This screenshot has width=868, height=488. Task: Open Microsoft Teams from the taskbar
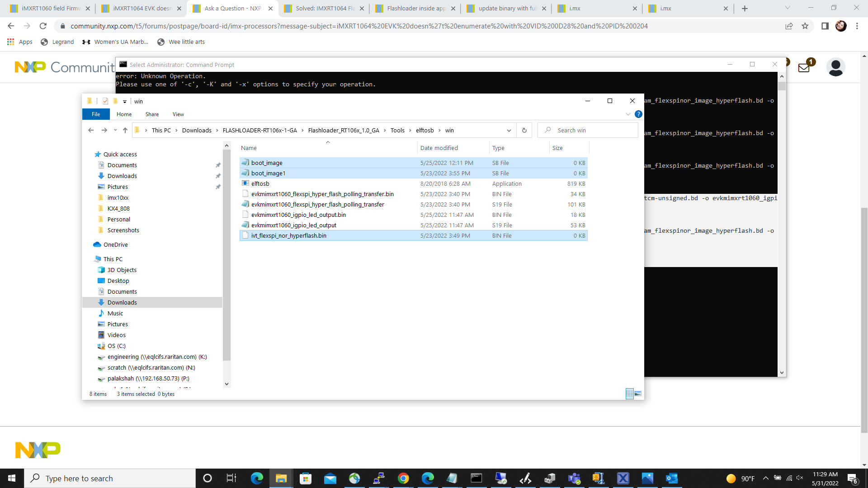[574, 478]
